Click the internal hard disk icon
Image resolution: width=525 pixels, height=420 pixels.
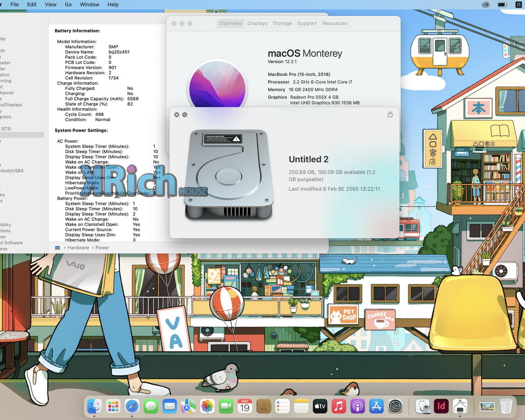(229, 175)
